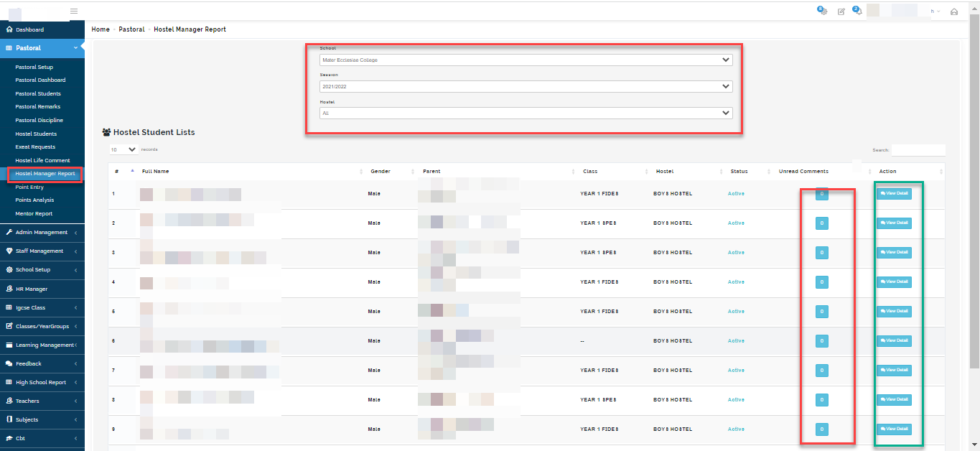Screen dimensions: 980x451
Task: Open the Session dropdown showing 2021/2022
Action: 526,86
